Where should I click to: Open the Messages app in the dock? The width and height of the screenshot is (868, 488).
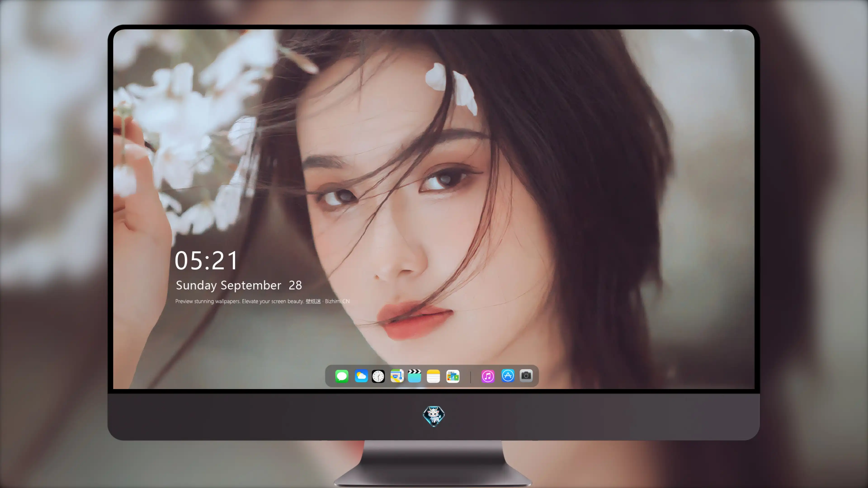[342, 376]
